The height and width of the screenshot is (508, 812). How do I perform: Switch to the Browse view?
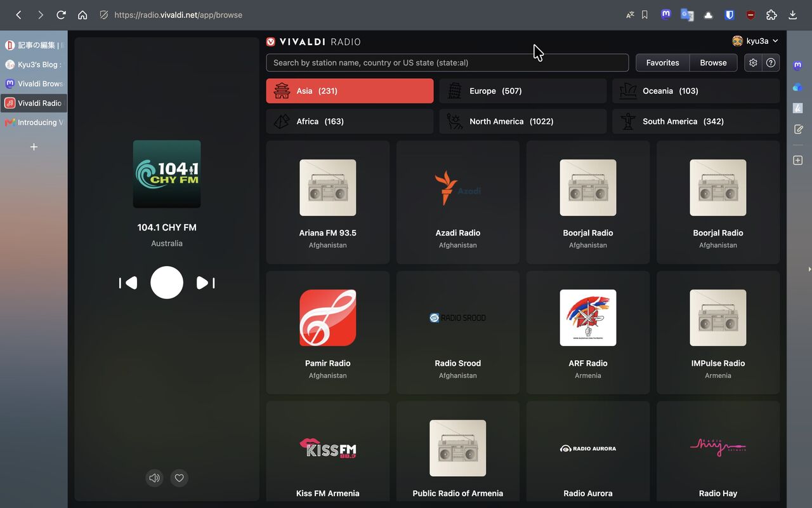(713, 63)
